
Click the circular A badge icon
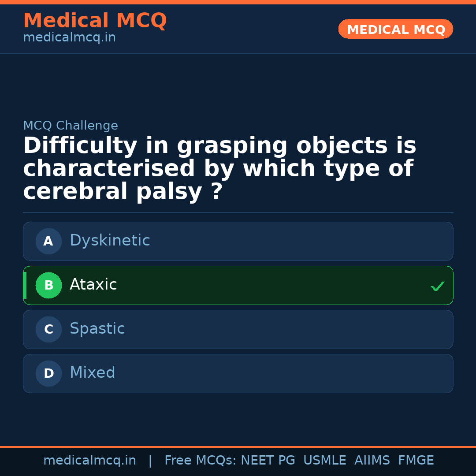pyautogui.click(x=48, y=241)
